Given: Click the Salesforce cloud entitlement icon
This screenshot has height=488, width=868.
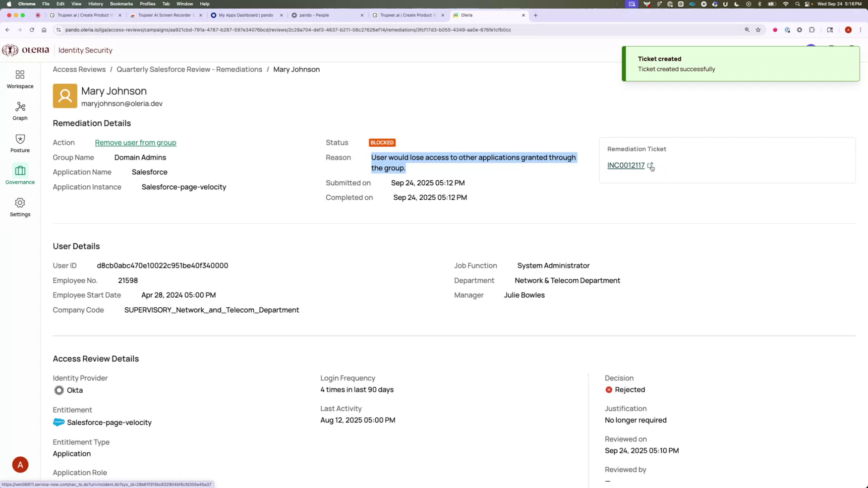Looking at the screenshot, I should [58, 422].
